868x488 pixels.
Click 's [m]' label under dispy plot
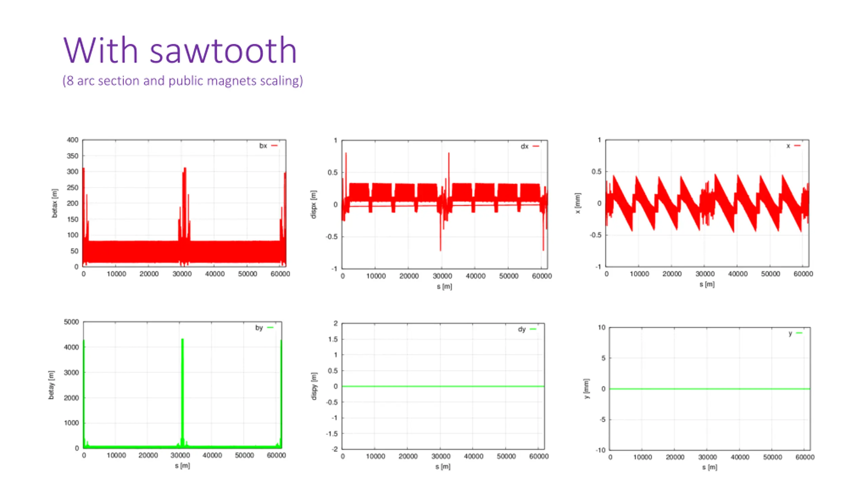point(443,467)
